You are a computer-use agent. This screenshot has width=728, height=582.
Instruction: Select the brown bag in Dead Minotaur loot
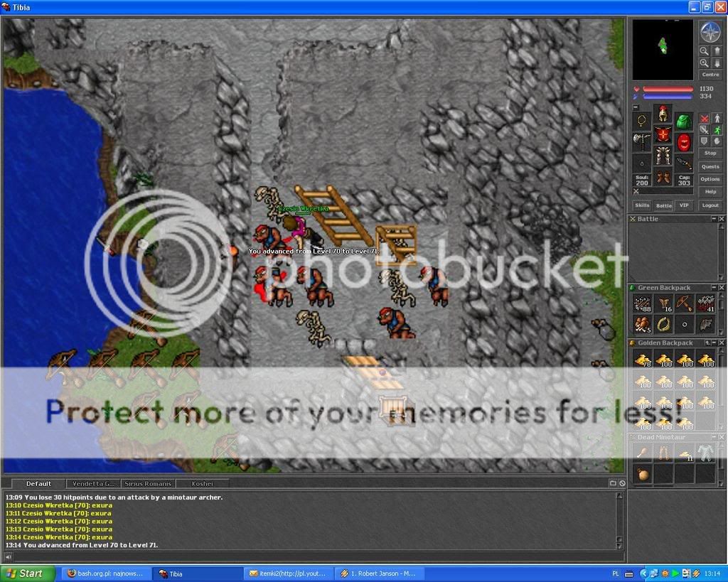tap(643, 474)
